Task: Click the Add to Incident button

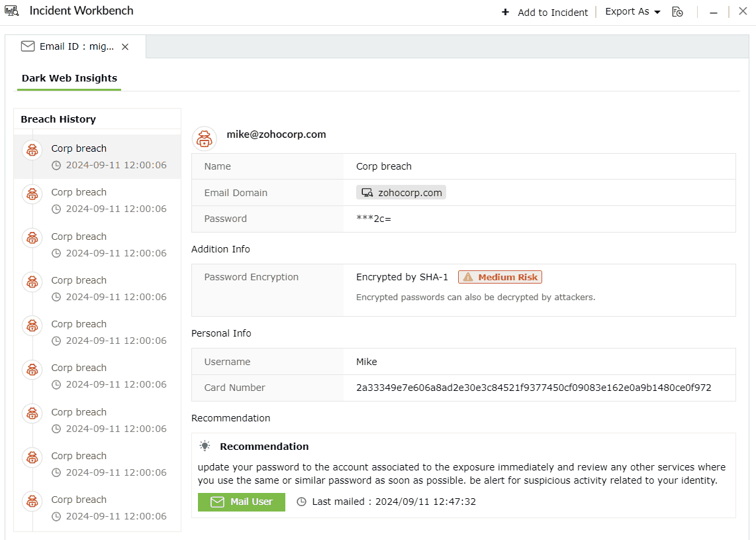Action: [544, 12]
